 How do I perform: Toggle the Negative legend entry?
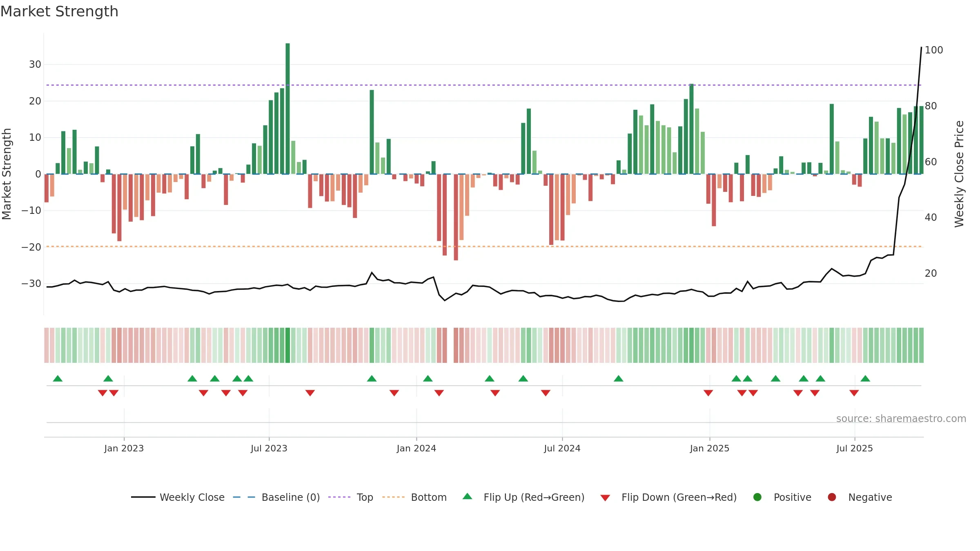click(x=860, y=497)
